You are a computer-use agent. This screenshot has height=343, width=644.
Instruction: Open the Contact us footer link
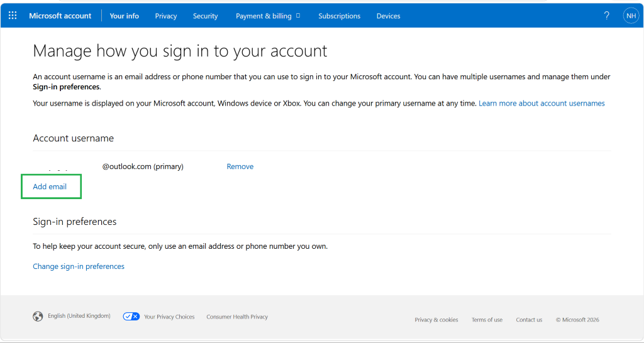529,320
